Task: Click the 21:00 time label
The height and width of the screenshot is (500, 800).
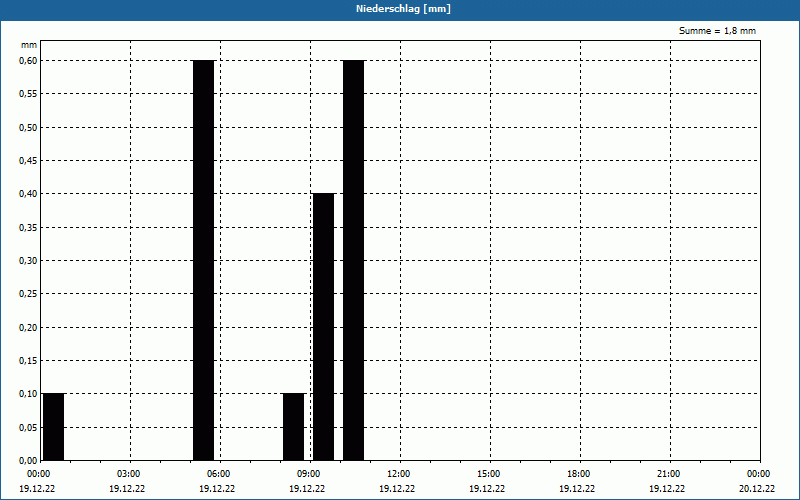Action: tap(669, 474)
